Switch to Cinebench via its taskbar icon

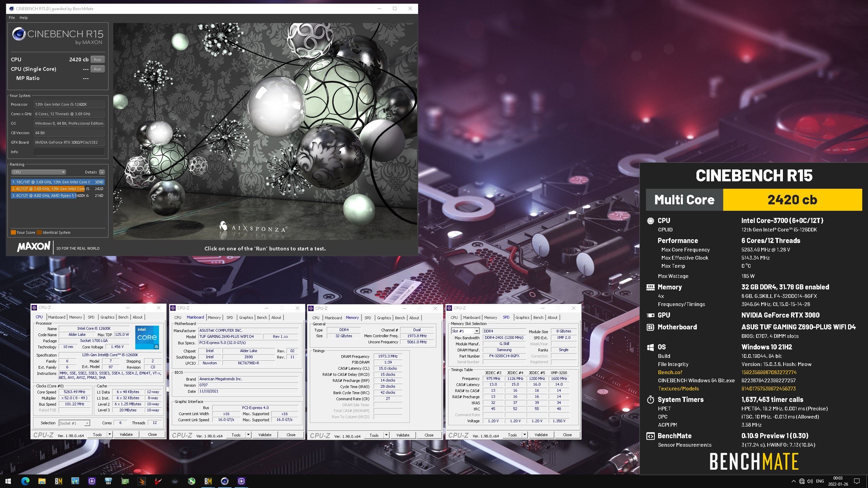tap(225, 481)
